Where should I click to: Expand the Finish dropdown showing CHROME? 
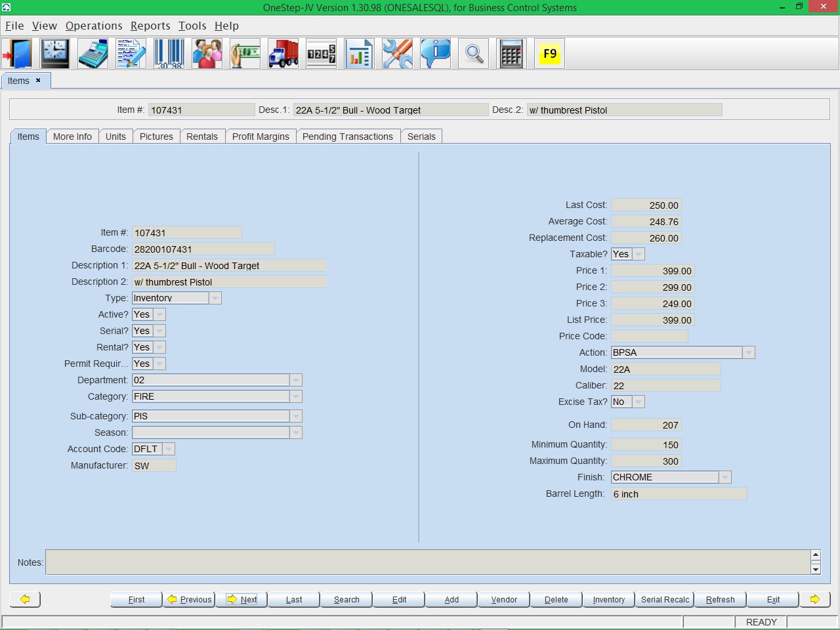click(x=724, y=477)
